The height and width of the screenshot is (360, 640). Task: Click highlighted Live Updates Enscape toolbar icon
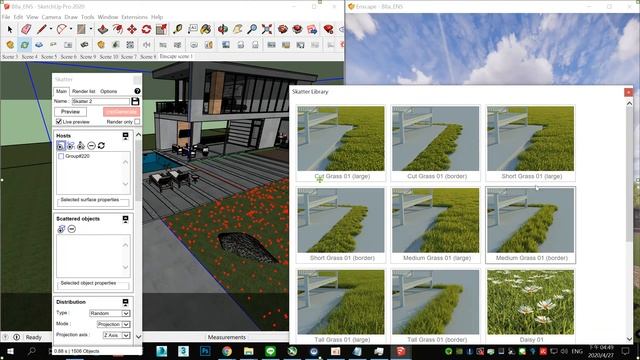pyautogui.click(x=24, y=44)
